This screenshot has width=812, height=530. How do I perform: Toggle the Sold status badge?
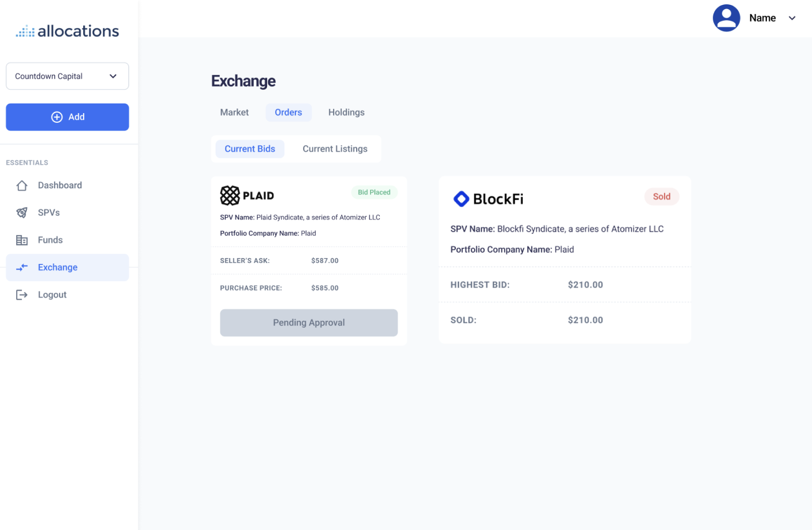click(x=661, y=196)
